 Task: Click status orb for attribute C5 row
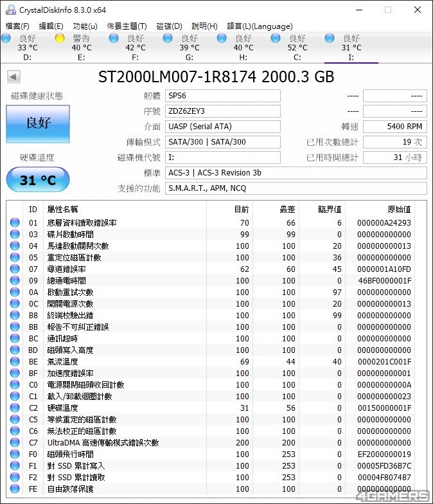tap(15, 419)
